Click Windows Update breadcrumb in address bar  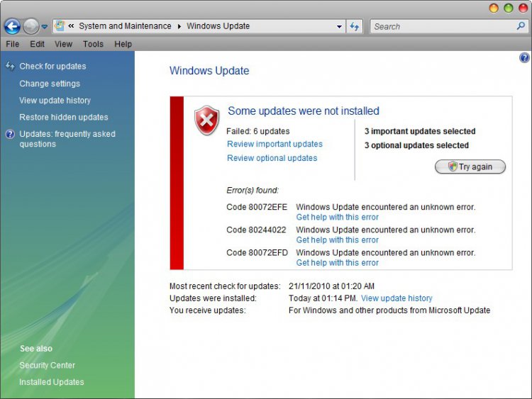pyautogui.click(x=218, y=26)
